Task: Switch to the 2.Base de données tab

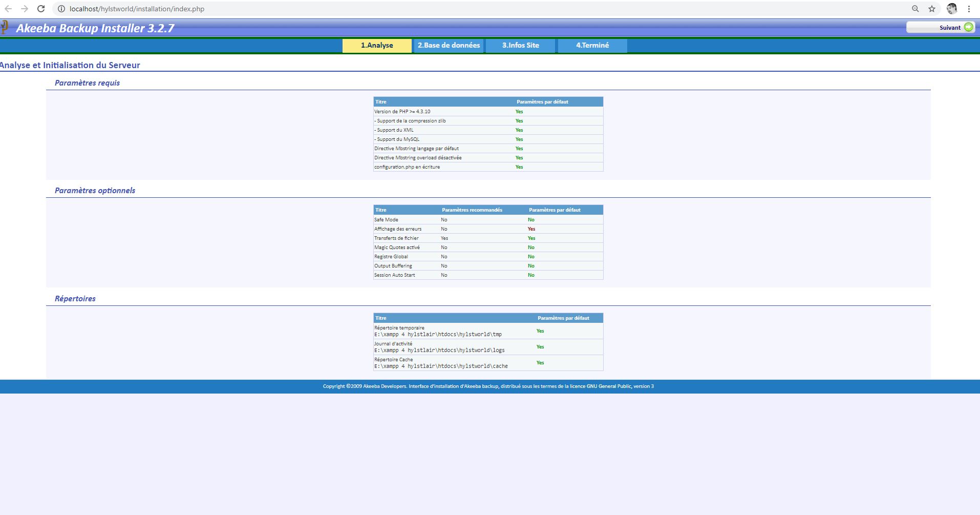Action: click(449, 46)
